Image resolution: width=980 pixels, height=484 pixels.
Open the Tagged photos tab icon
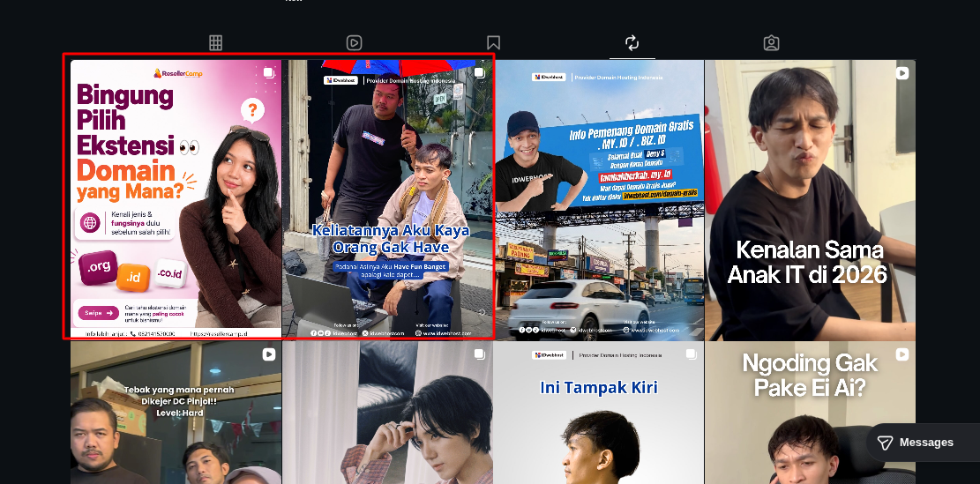771,42
